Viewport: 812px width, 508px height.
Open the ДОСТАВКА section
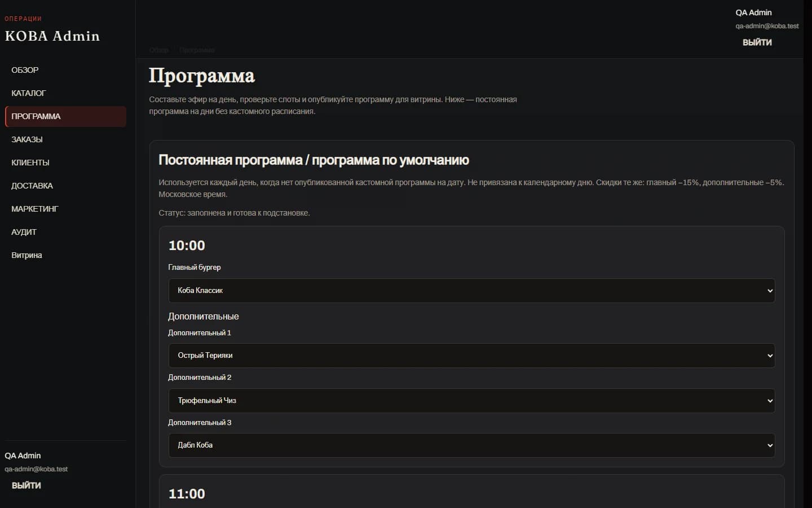point(65,186)
